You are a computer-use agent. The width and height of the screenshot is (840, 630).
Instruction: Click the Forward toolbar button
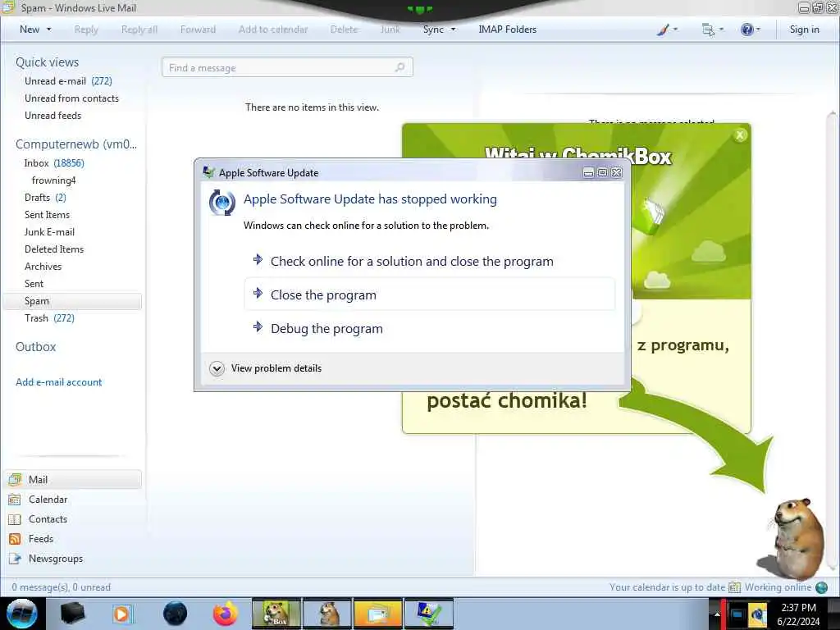click(198, 30)
